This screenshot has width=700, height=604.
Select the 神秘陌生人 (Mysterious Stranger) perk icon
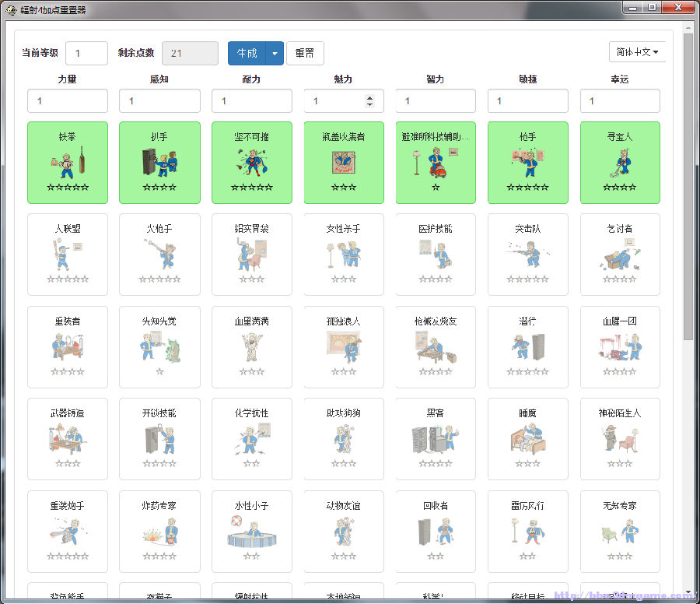[620, 440]
